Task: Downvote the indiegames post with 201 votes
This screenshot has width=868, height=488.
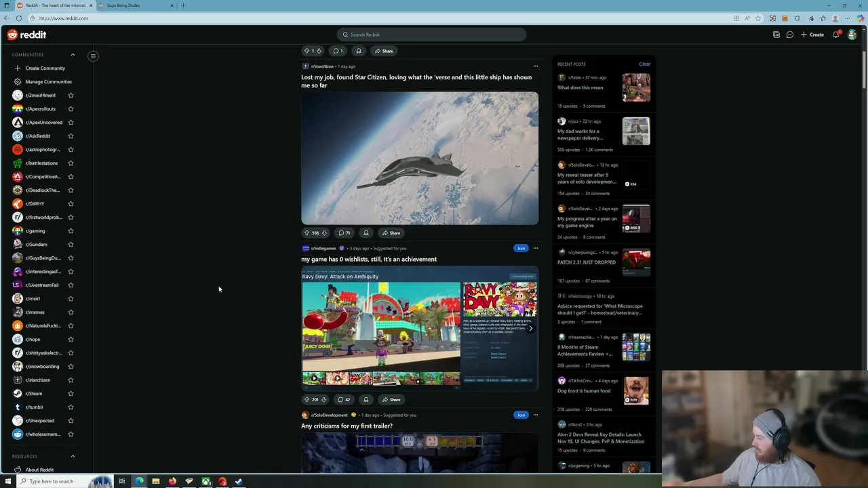Action: tap(324, 399)
